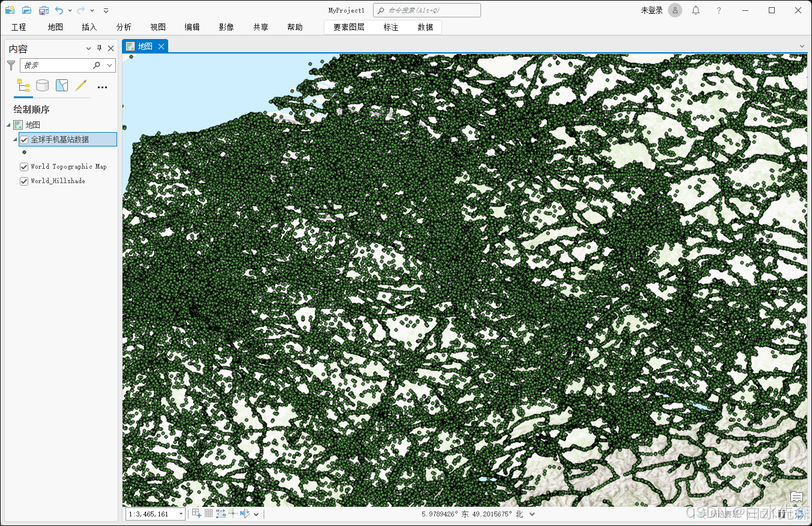Screen dimensions: 812x526
Task: Switch to the 地图 map view tab
Action: click(x=145, y=46)
